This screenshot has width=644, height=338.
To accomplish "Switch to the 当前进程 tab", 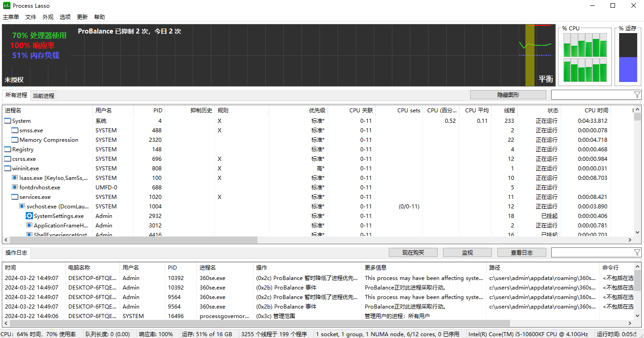I will (x=43, y=96).
